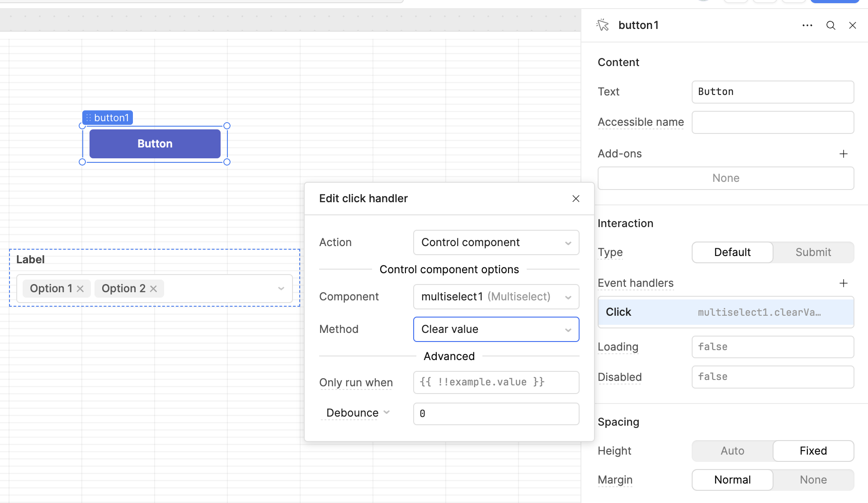Image resolution: width=868 pixels, height=503 pixels.
Task: Close the Edit click handler popup
Action: [x=576, y=199]
